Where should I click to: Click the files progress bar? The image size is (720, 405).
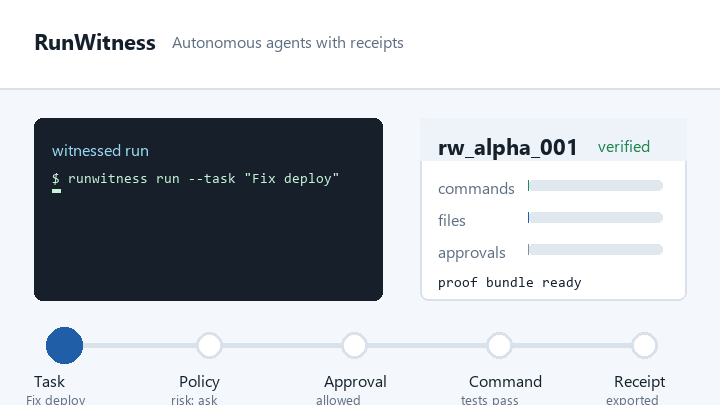595,218
